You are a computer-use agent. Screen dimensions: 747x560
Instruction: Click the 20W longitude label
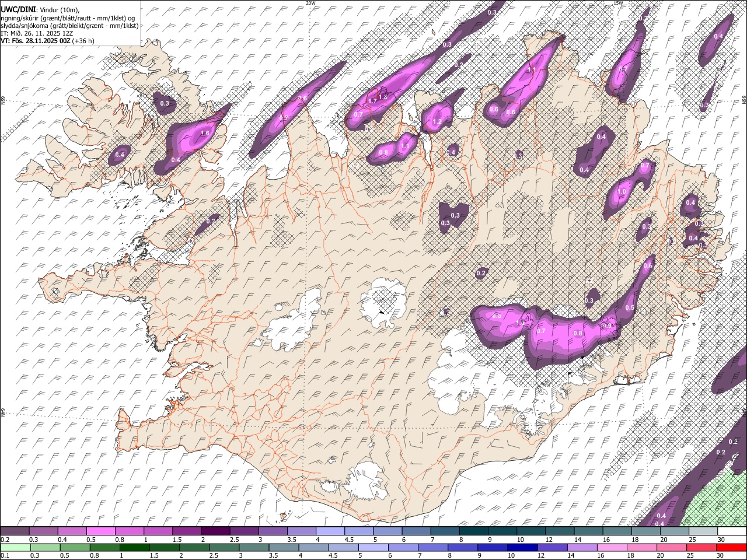(x=310, y=3)
